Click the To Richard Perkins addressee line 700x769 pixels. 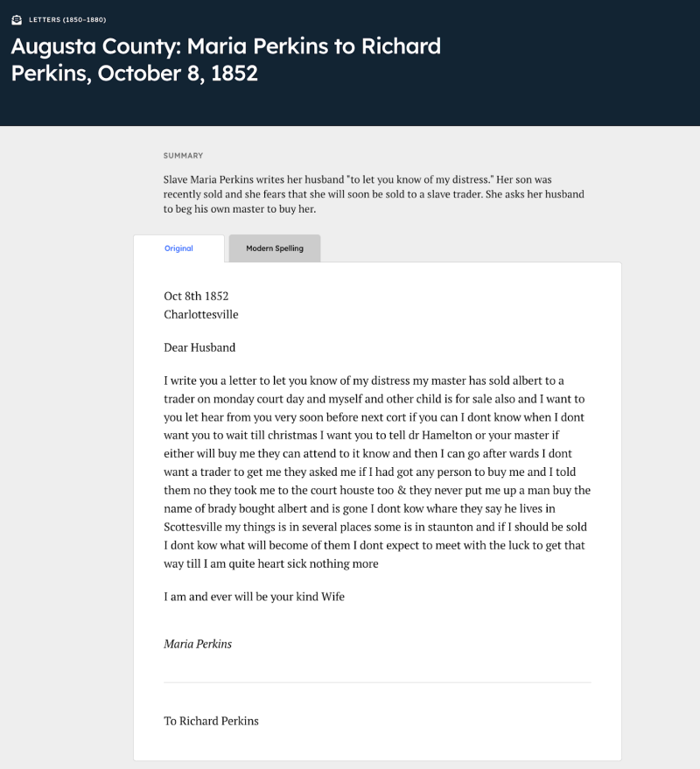coord(211,721)
